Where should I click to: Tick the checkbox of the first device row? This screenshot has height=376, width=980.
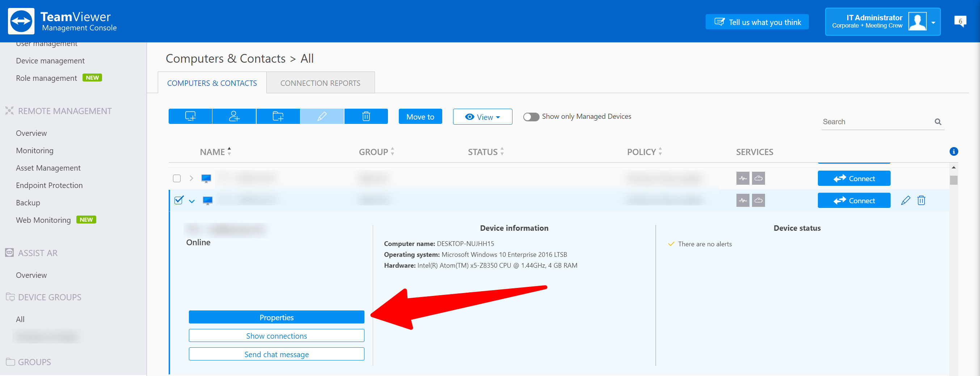(x=177, y=178)
